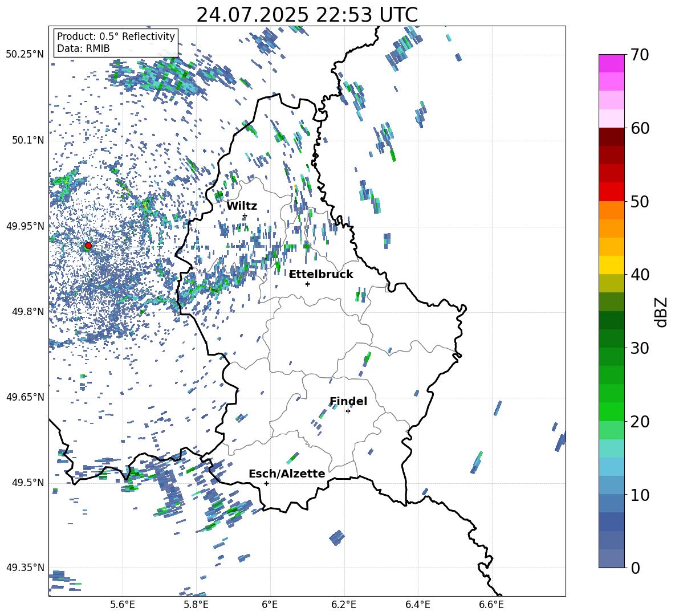Click the colorbar tick label 0
675x616 pixels.
[635, 568]
